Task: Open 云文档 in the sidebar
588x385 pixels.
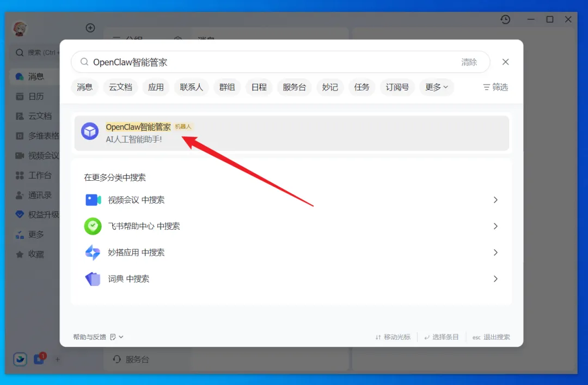Action: [x=35, y=116]
